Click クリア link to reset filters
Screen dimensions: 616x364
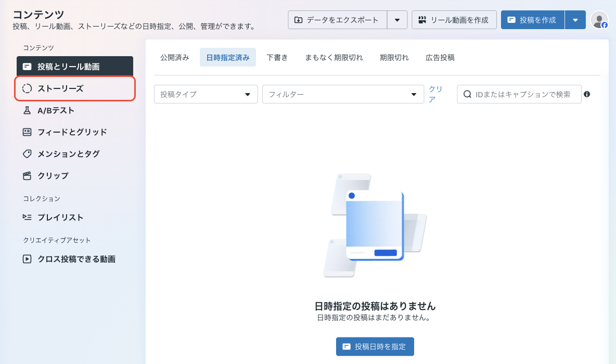click(435, 94)
